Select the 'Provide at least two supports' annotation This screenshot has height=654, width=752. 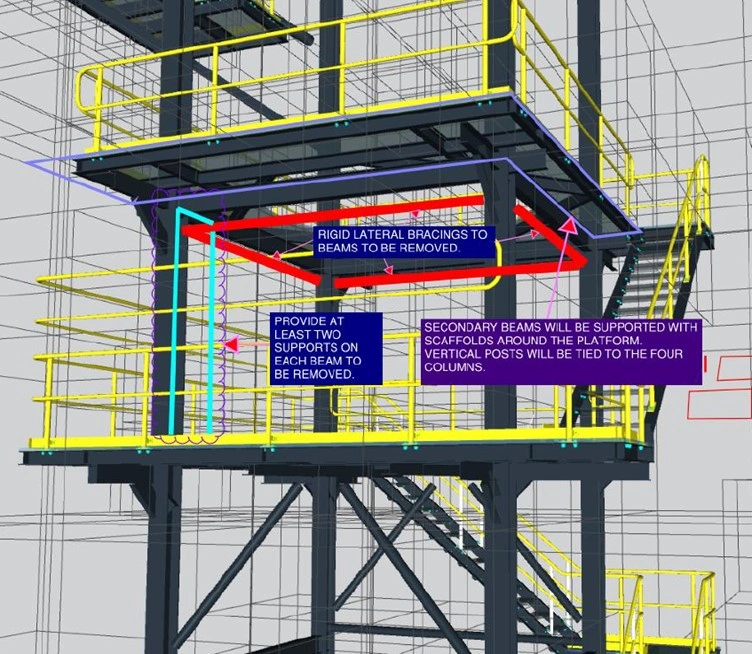326,349
